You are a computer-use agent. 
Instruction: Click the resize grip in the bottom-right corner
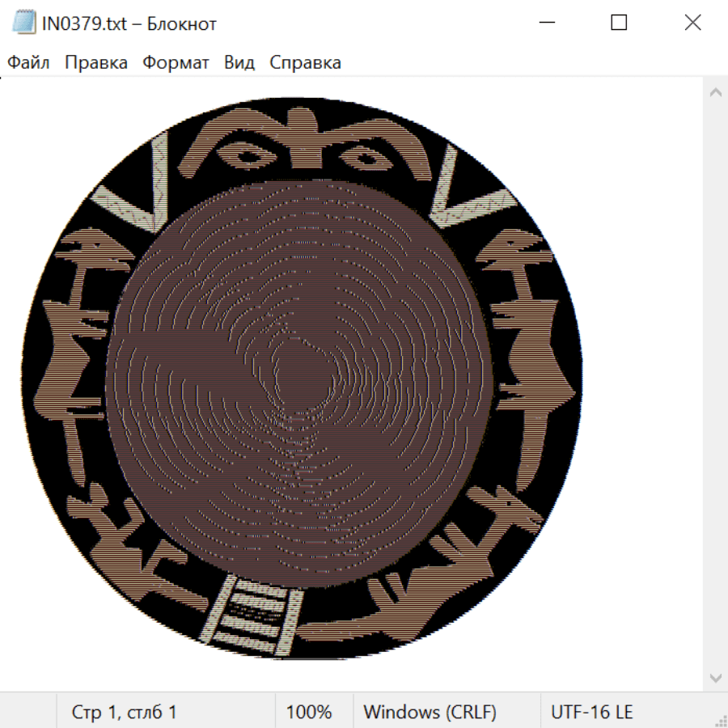coord(720,720)
